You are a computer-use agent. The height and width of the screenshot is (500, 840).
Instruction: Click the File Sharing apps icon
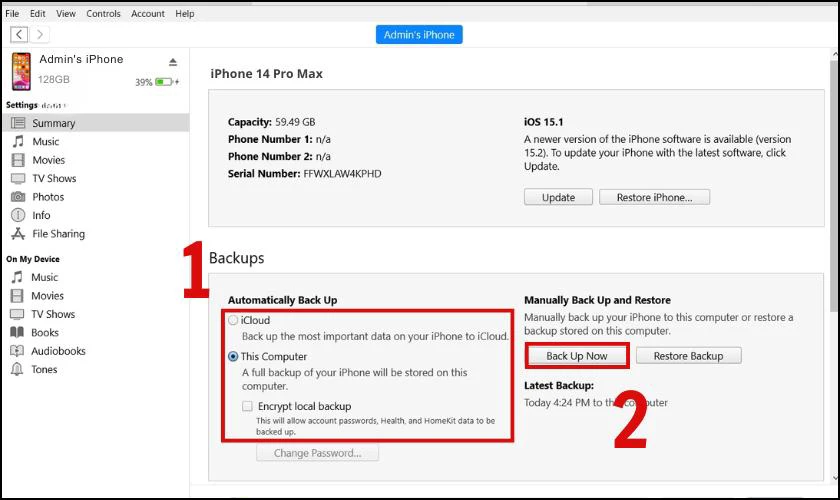click(18, 234)
